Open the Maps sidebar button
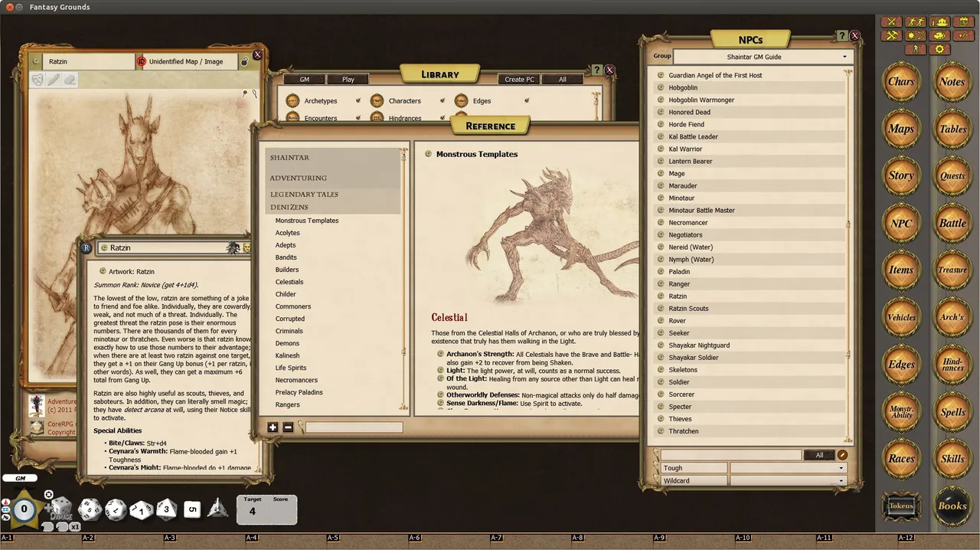This screenshot has height=550, width=980. (x=901, y=129)
